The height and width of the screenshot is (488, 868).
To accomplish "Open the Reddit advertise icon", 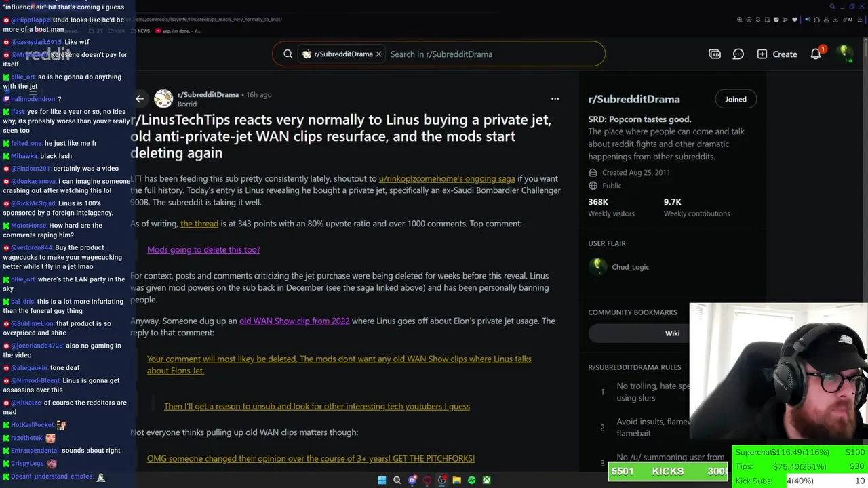I will point(714,54).
